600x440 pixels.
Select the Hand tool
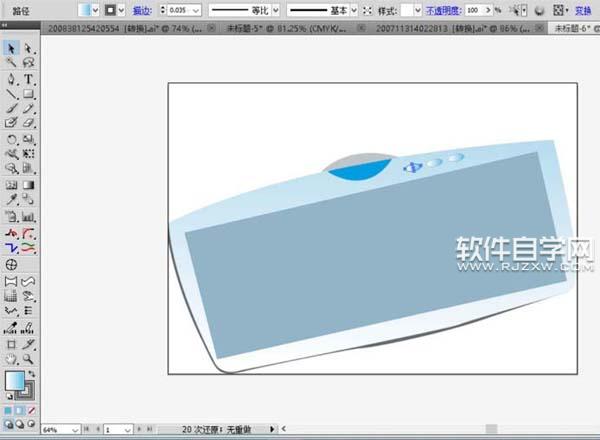tap(11, 357)
